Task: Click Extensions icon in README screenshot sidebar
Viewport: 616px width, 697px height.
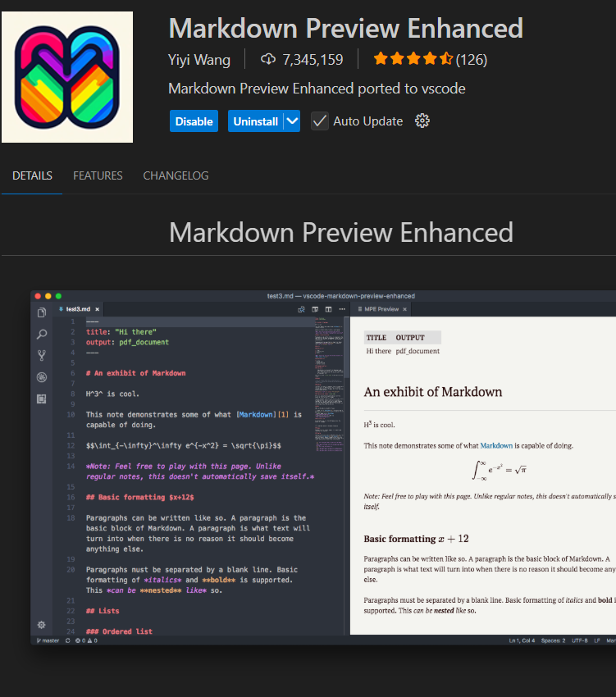Action: point(42,399)
